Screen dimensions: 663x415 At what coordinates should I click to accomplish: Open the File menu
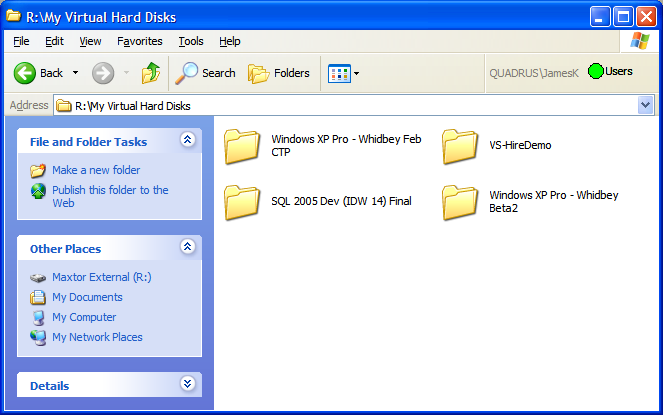click(21, 41)
